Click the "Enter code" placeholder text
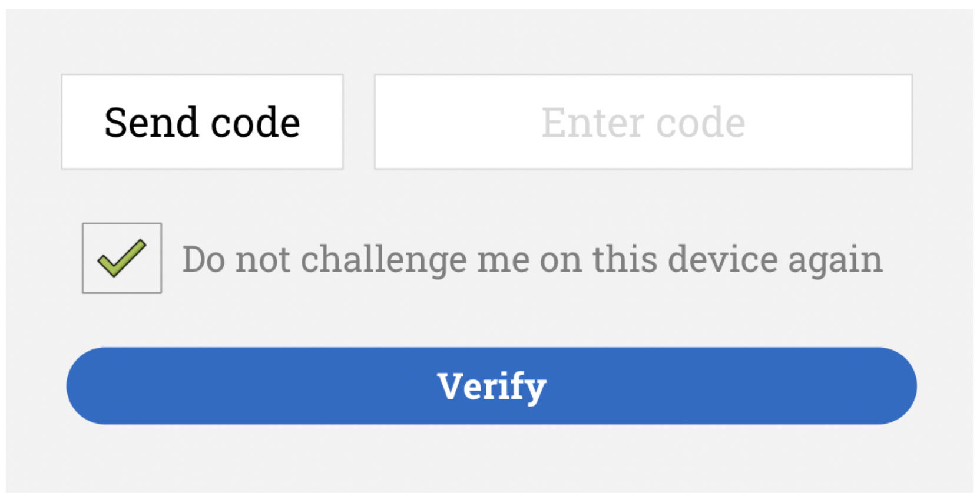 (643, 123)
